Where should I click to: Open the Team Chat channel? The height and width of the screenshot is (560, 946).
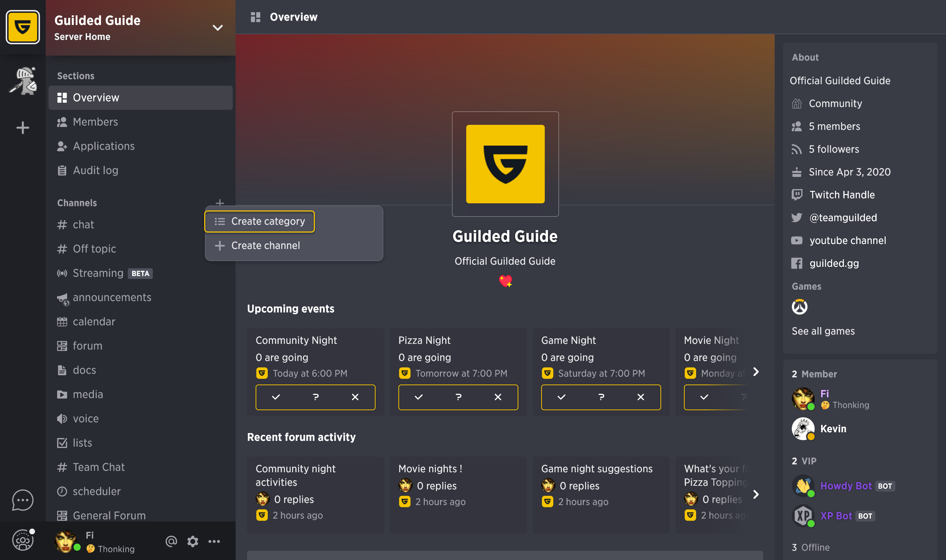(141, 467)
